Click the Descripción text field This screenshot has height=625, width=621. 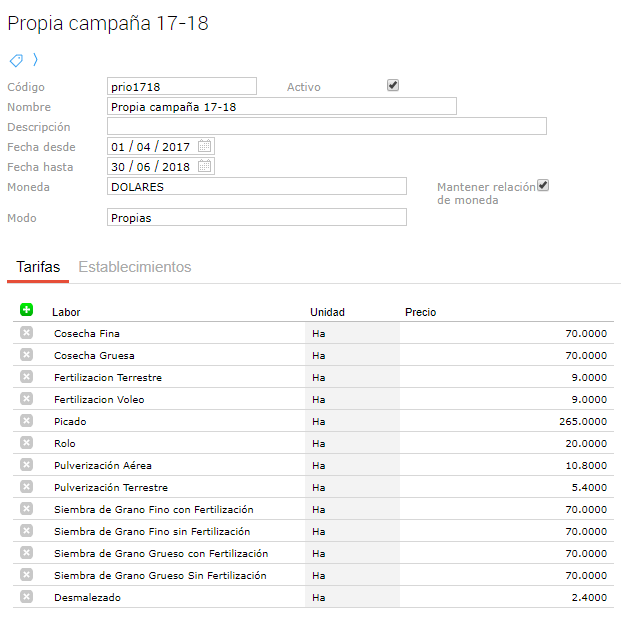[x=326, y=126]
